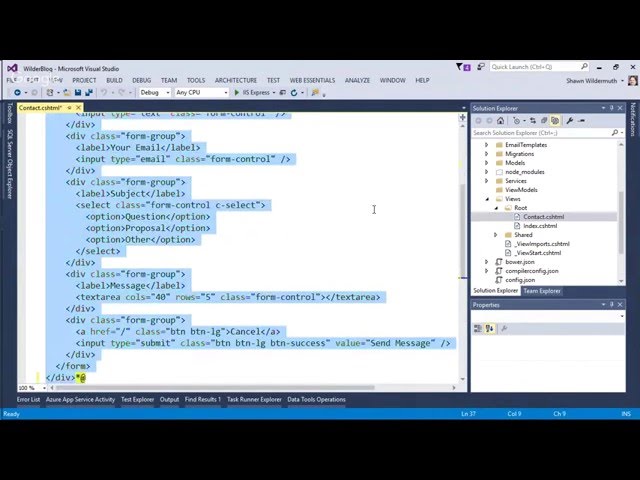Click the Save All toolbar icon
This screenshot has height=480, width=640.
pyautogui.click(x=89, y=93)
